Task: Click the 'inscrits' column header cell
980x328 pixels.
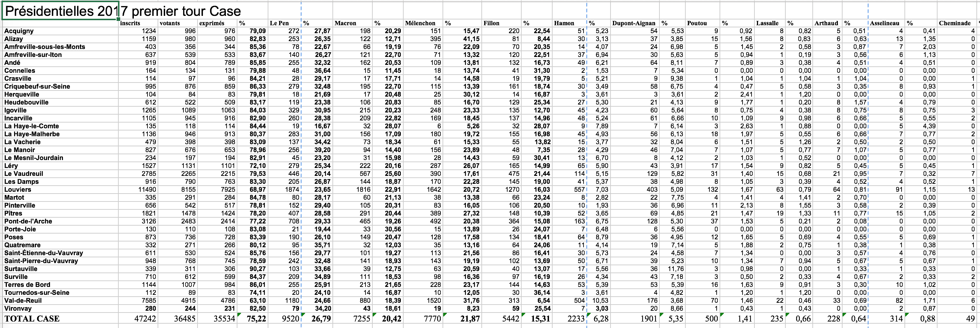Action: [x=131, y=23]
